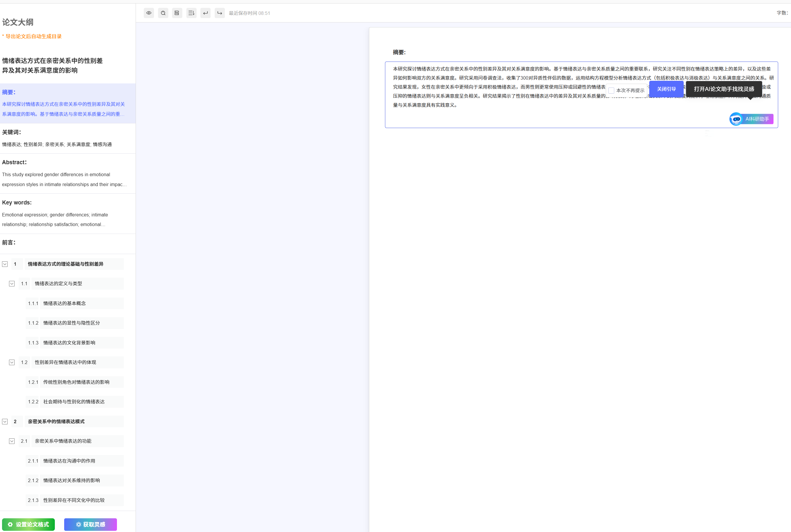Image resolution: width=791 pixels, height=532 pixels.
Task: Open the AI科研助手 robot assistant
Action: 751,119
